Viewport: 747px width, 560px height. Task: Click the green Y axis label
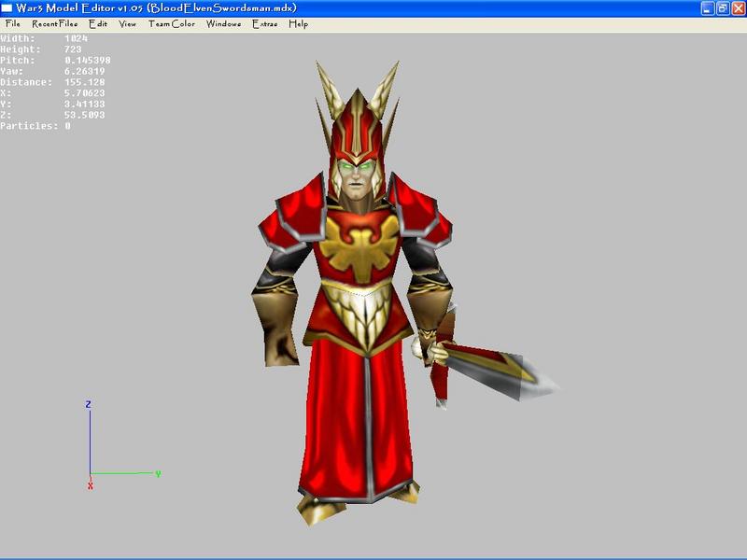pyautogui.click(x=158, y=473)
